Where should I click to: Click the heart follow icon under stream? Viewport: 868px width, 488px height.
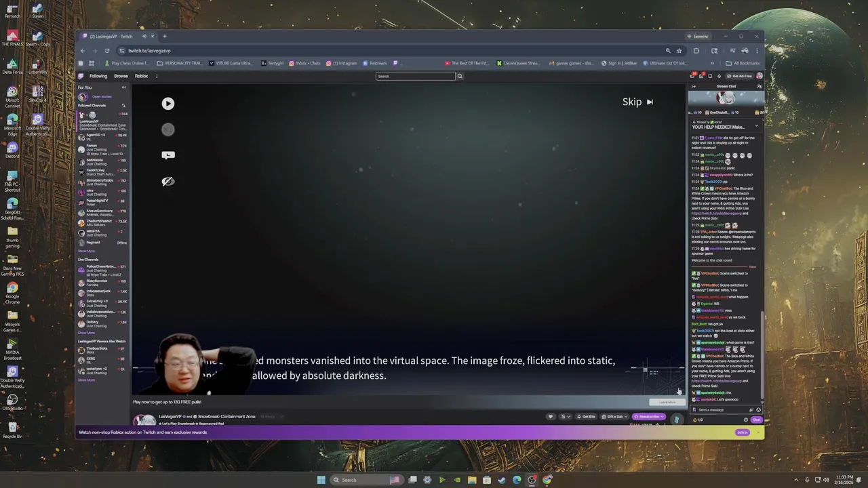pyautogui.click(x=551, y=417)
